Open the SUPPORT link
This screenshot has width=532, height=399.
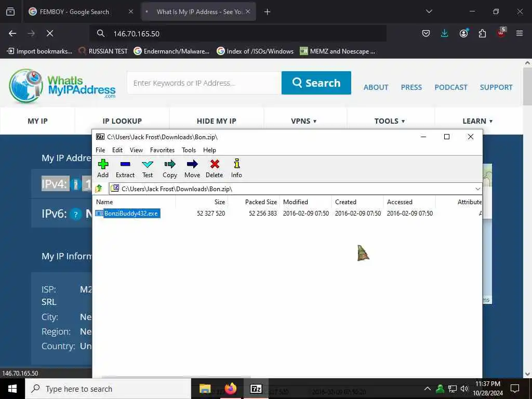[496, 87]
